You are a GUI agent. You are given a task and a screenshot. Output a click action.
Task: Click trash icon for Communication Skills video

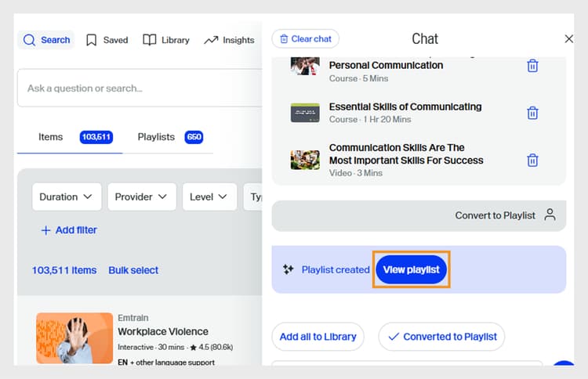(x=532, y=160)
